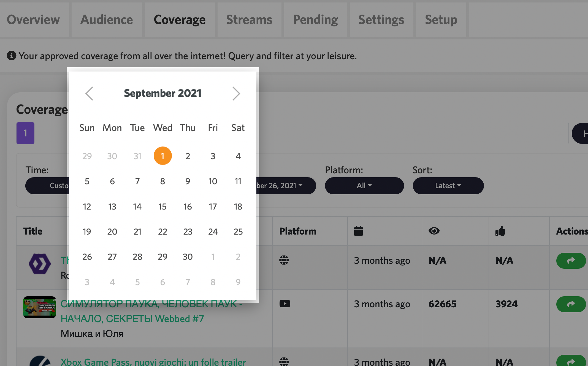Advance the calendar to October with the right arrow

[236, 94]
